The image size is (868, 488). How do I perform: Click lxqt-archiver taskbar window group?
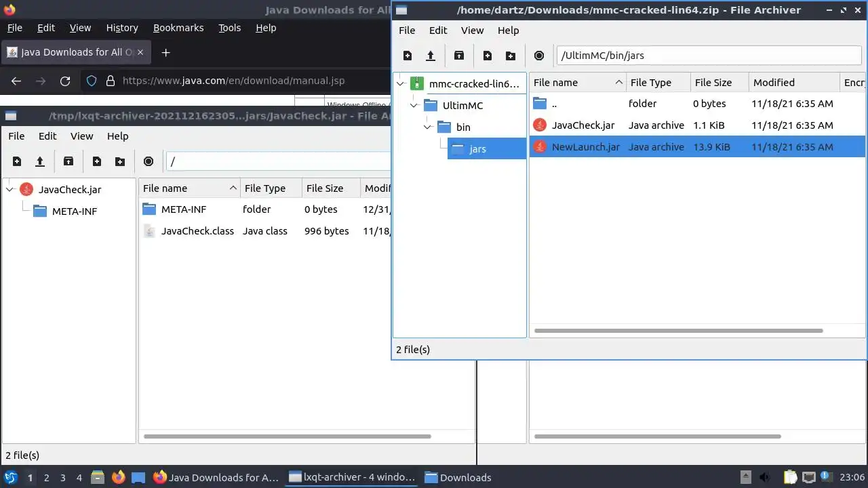pos(352,477)
